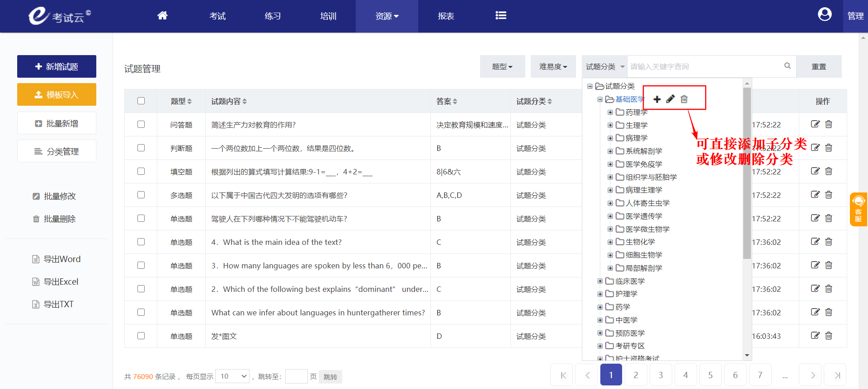Check the 填空题 row checkbox
Image resolution: width=868 pixels, height=389 pixels.
click(x=141, y=171)
